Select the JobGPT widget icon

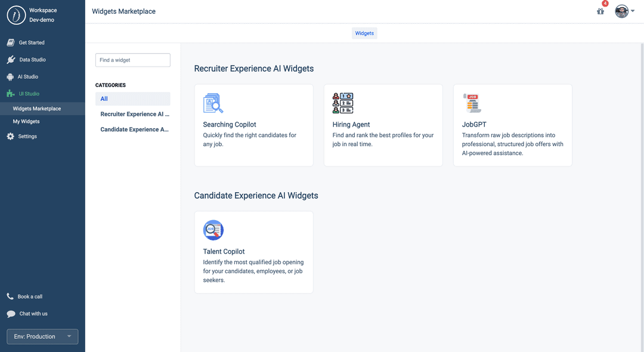click(x=472, y=103)
